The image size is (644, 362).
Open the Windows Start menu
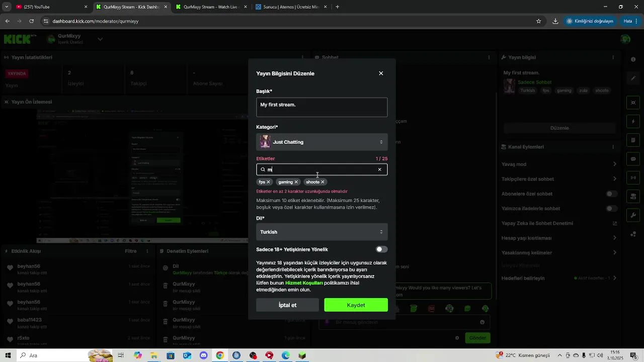point(8,355)
